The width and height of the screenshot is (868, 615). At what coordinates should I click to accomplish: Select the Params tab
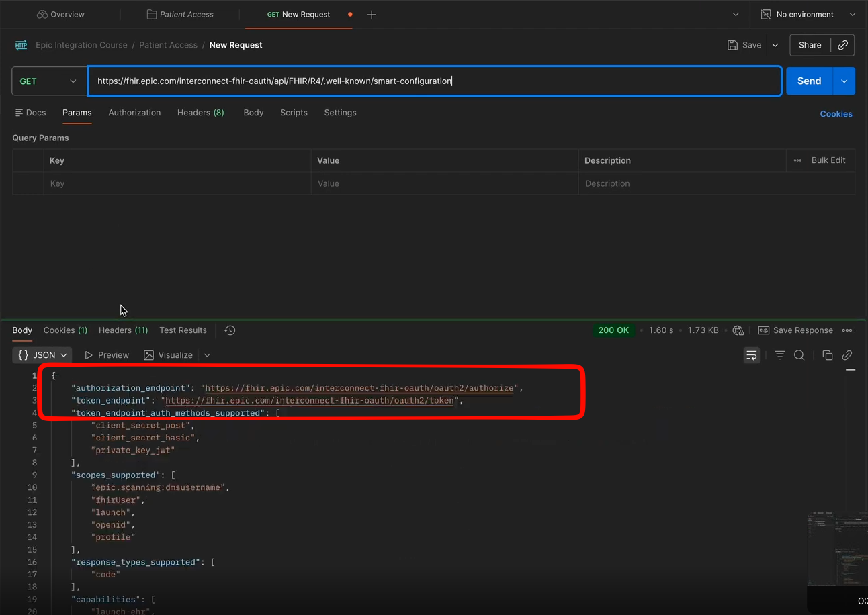tap(77, 113)
